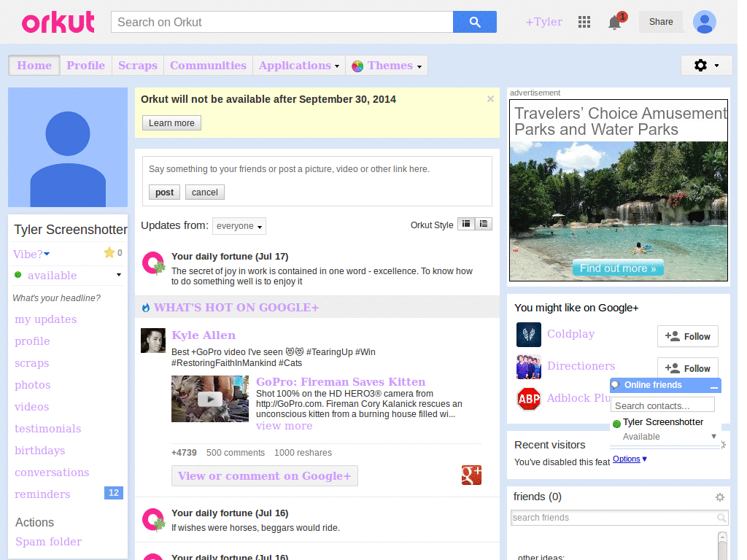Screen dimensions: 747x560
Task: Click the friends panel gear icon
Action: tap(720, 497)
